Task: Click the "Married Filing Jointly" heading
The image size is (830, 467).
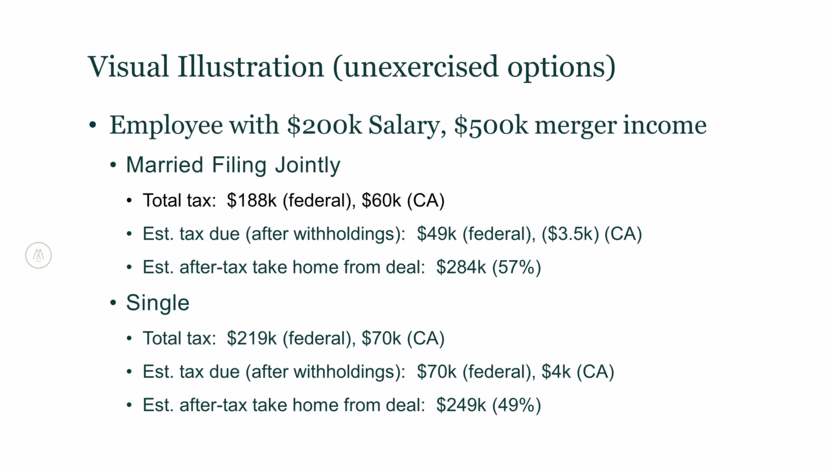Action: coord(233,165)
